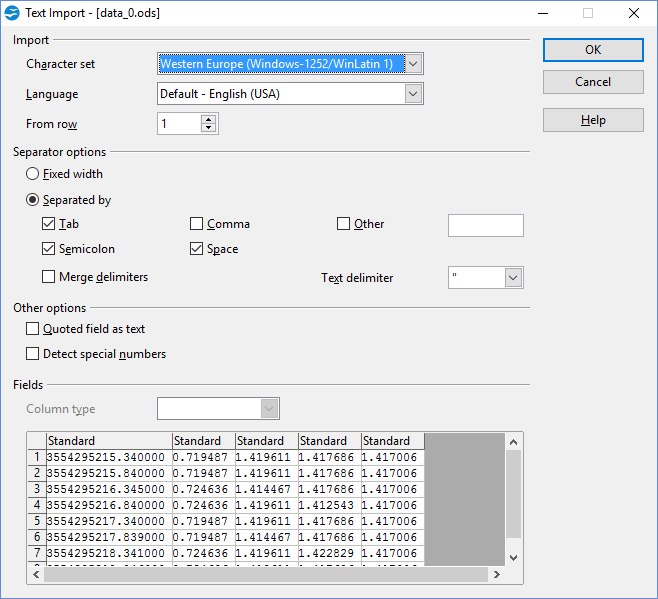Screen dimensions: 658x599
Task: Decrease the From row spinner value
Action: pyautogui.click(x=208, y=129)
